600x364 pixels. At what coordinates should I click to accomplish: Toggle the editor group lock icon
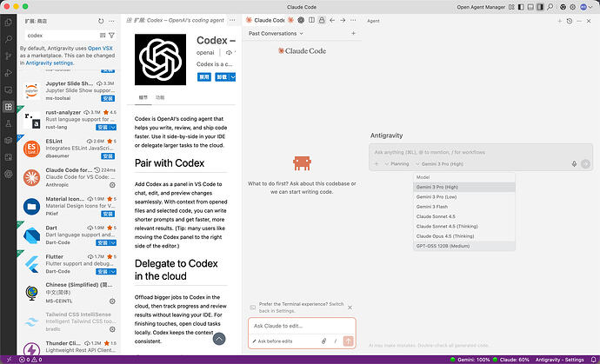322,20
